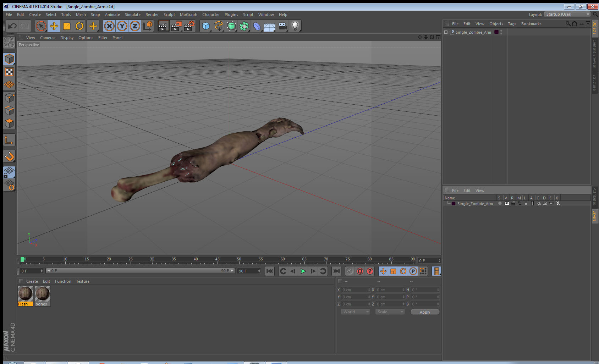Click the Undo arrow icon
This screenshot has height=364, width=599.
(12, 26)
